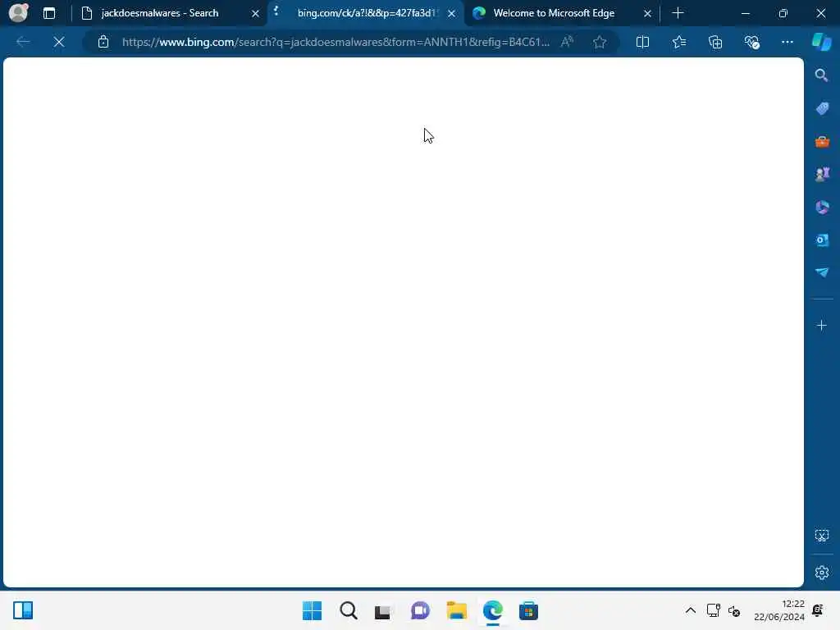
Task: Close the Welcome to Microsoft Edge tab
Action: [x=647, y=13]
